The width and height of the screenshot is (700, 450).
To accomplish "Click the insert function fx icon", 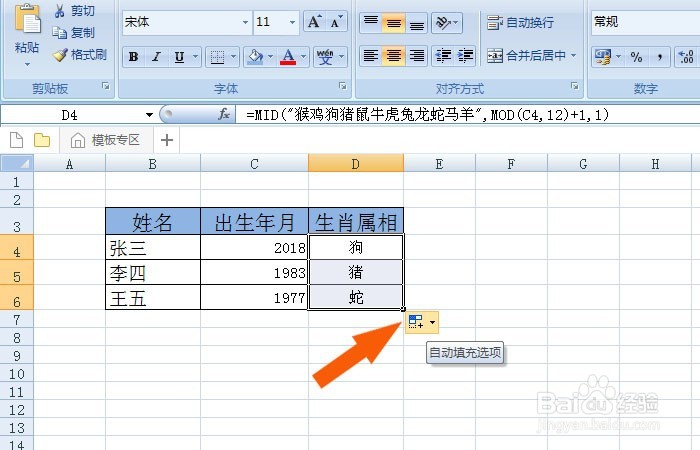I will point(224,115).
